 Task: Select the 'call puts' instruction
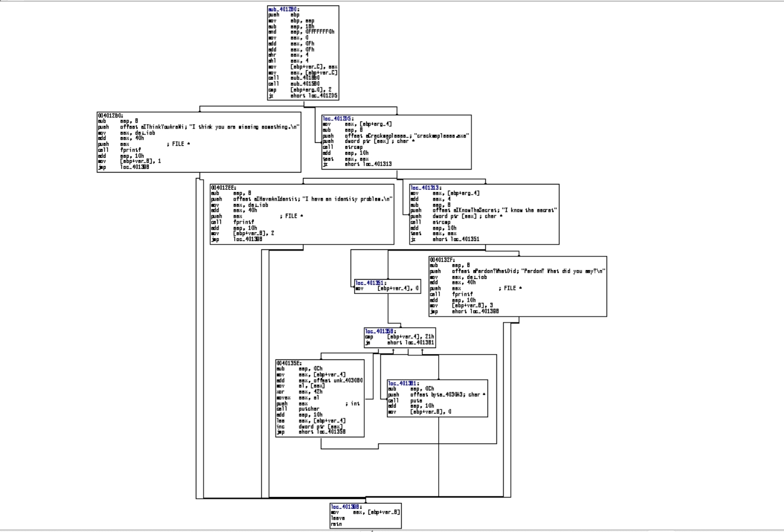coord(405,400)
